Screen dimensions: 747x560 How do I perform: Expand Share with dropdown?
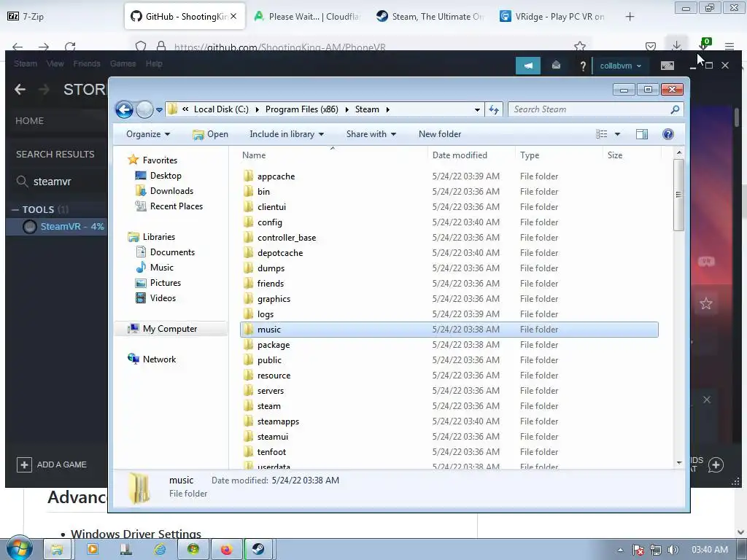(371, 134)
